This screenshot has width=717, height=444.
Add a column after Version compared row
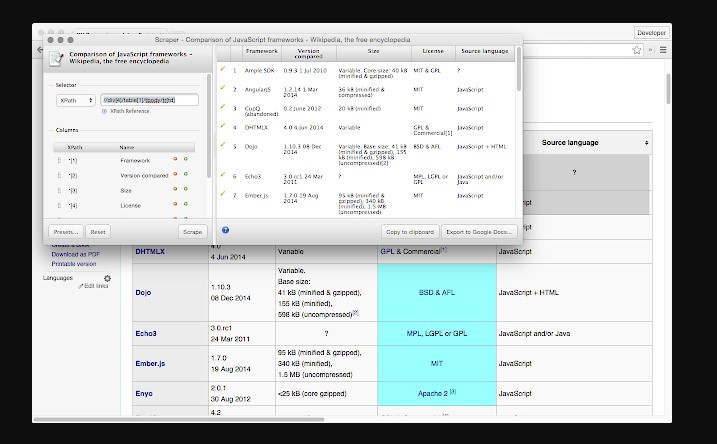click(186, 174)
